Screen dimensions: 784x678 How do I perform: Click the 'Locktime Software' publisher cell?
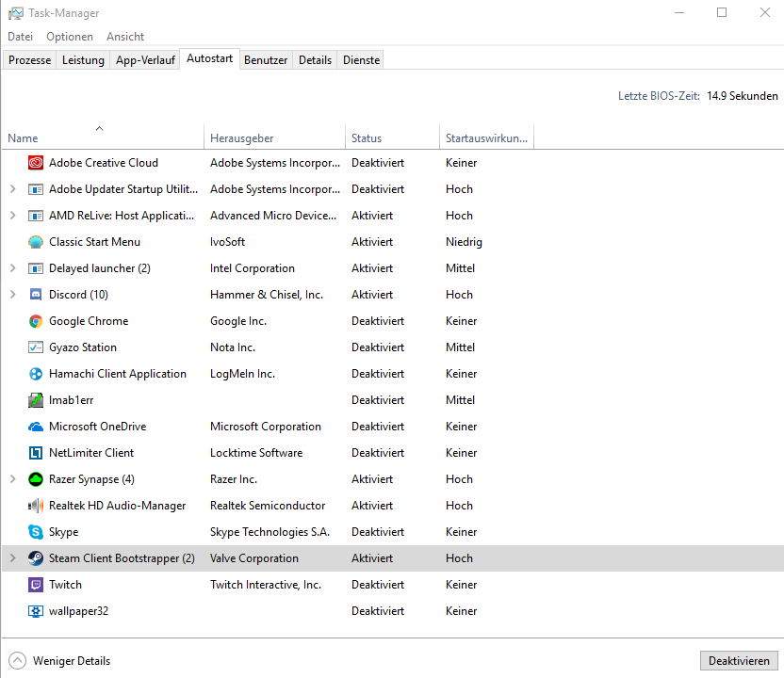(256, 453)
